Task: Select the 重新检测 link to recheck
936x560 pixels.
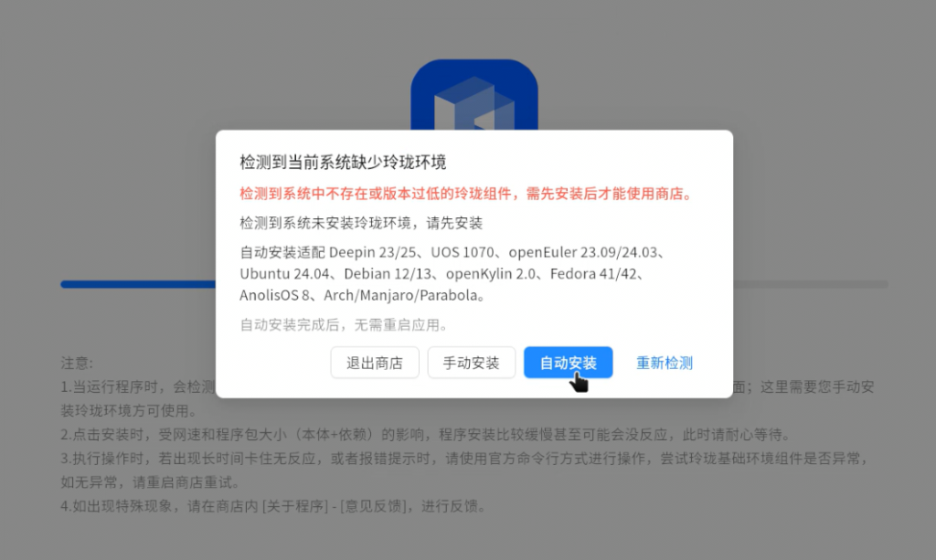Action: 664,363
